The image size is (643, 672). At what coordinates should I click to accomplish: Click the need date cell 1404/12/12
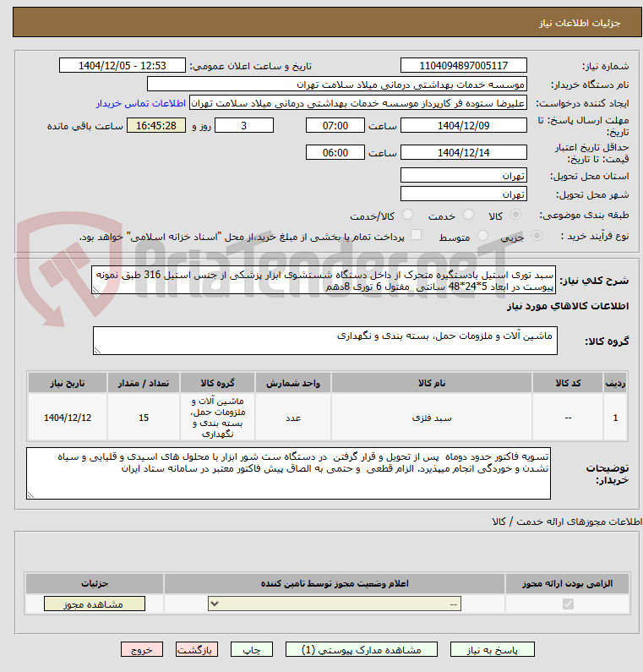[68, 418]
